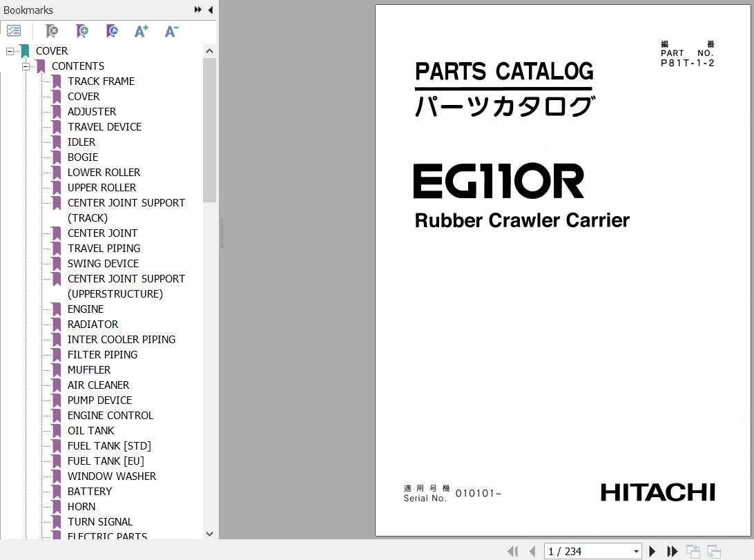Go to the first page
This screenshot has height=560, width=754.
point(512,551)
